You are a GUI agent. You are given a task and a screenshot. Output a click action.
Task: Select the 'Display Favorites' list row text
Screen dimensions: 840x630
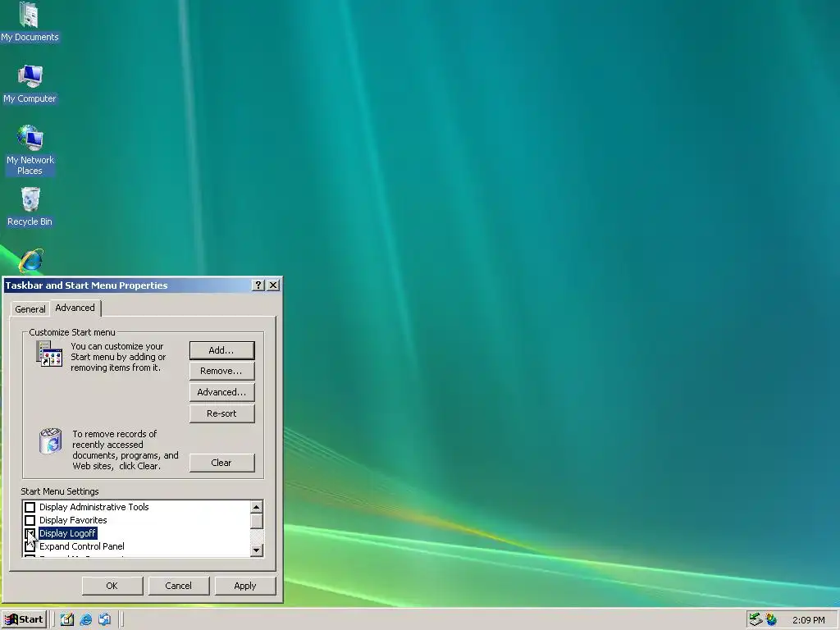point(73,520)
